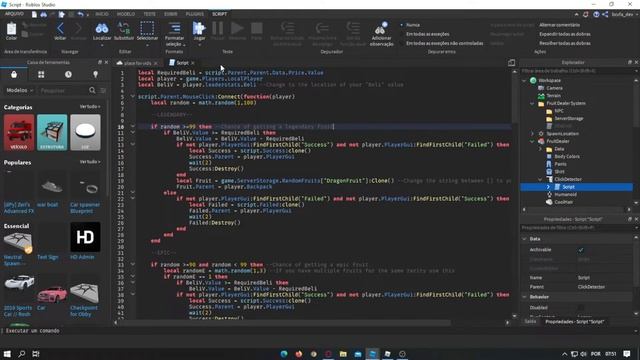Image resolution: width=640 pixels, height=360 pixels.
Task: Select the HD Admin toolbox item
Action: point(85,241)
